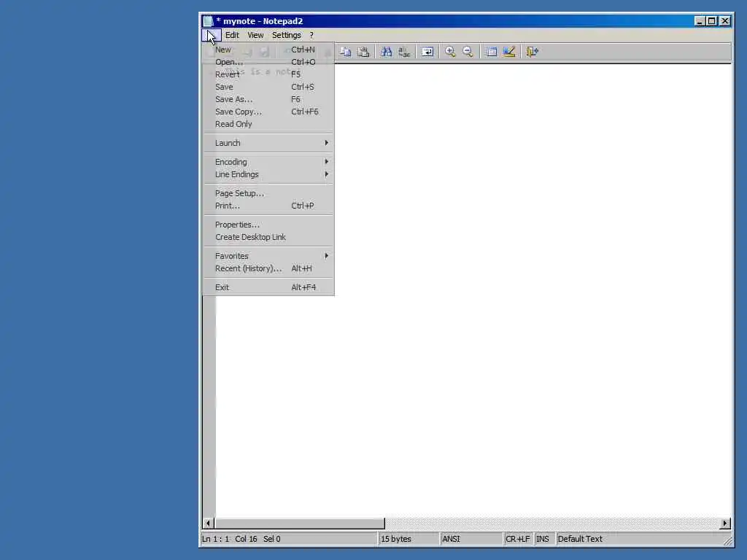Open the Settings menu
This screenshot has height=560, width=747.
[286, 35]
